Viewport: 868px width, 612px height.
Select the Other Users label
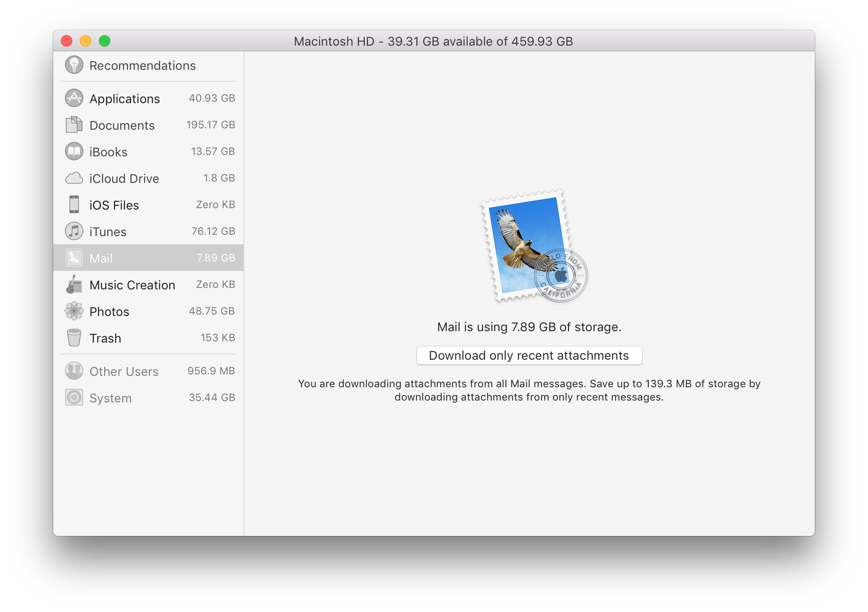point(124,372)
